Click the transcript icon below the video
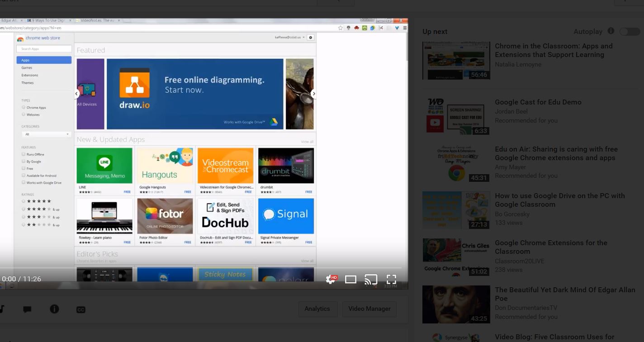 coord(3,309)
